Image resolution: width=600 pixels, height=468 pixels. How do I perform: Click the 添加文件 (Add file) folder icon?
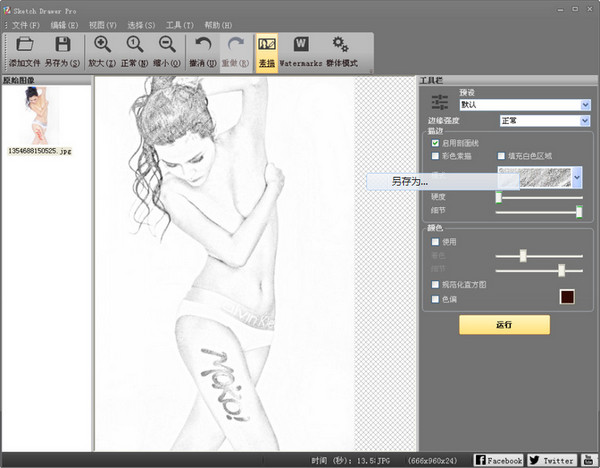[26, 45]
